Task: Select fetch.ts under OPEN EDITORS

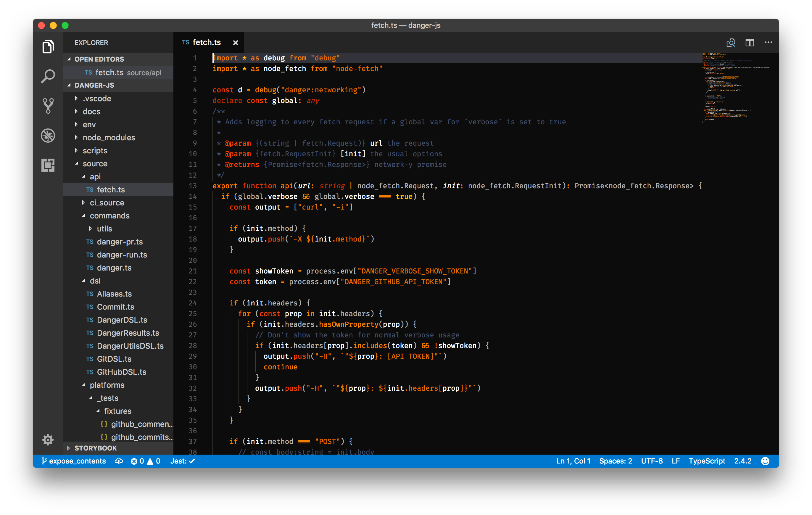Action: pos(111,72)
